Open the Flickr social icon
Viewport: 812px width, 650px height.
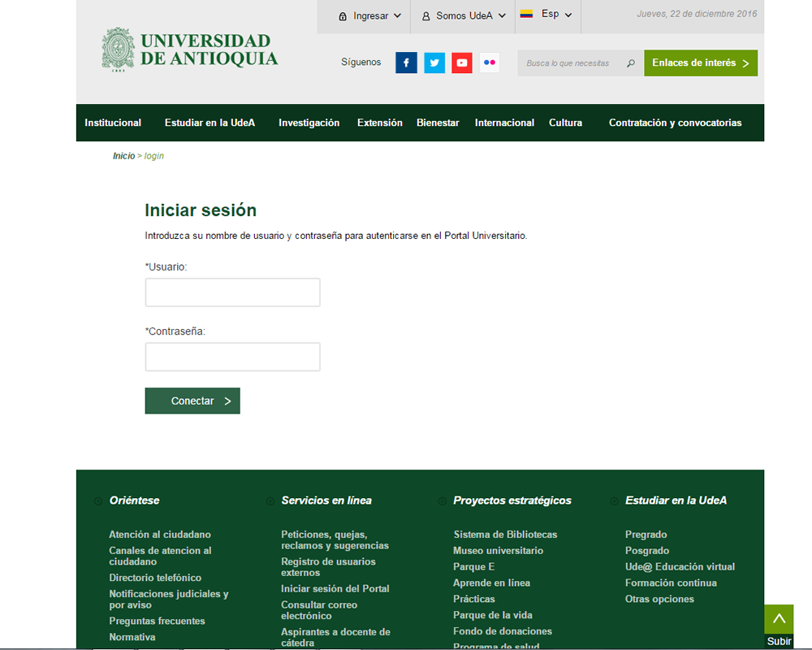point(490,63)
